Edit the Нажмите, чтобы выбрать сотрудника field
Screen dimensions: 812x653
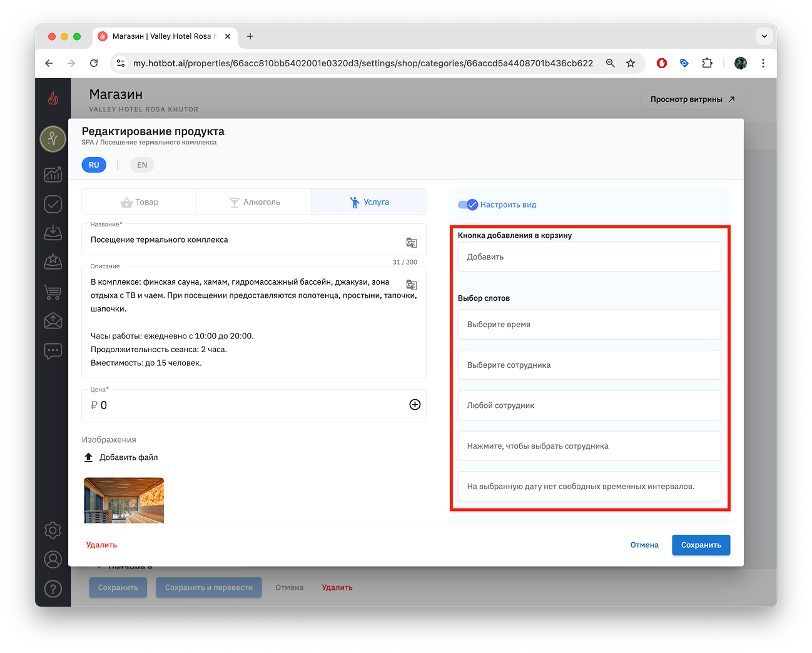589,446
